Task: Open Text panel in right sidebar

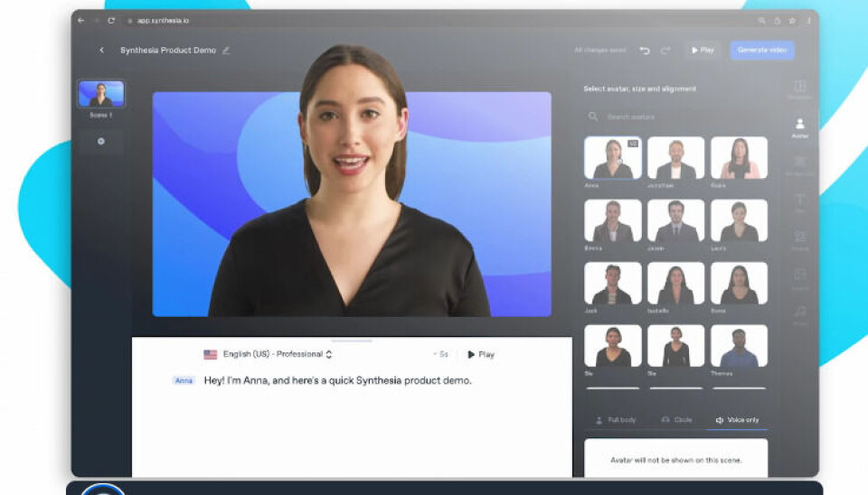Action: pyautogui.click(x=800, y=202)
